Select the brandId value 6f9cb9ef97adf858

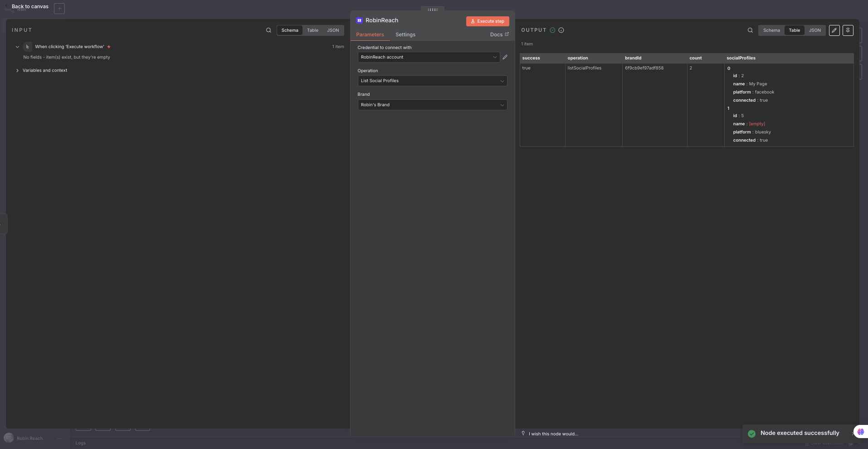[x=644, y=68]
